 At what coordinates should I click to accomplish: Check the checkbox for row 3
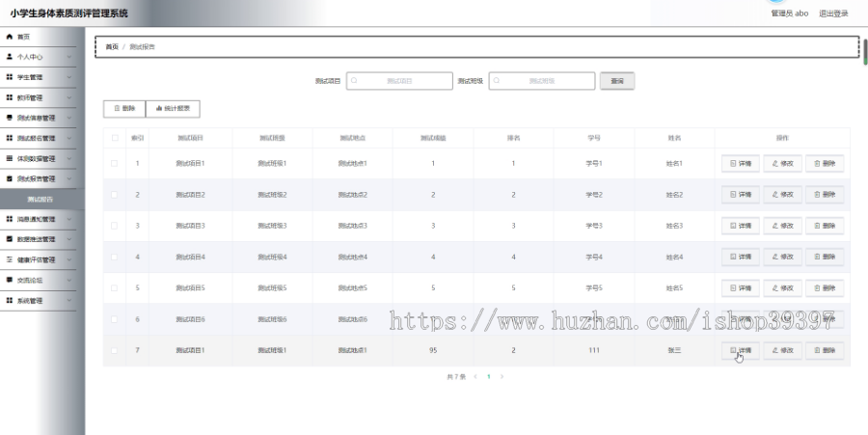tap(115, 226)
